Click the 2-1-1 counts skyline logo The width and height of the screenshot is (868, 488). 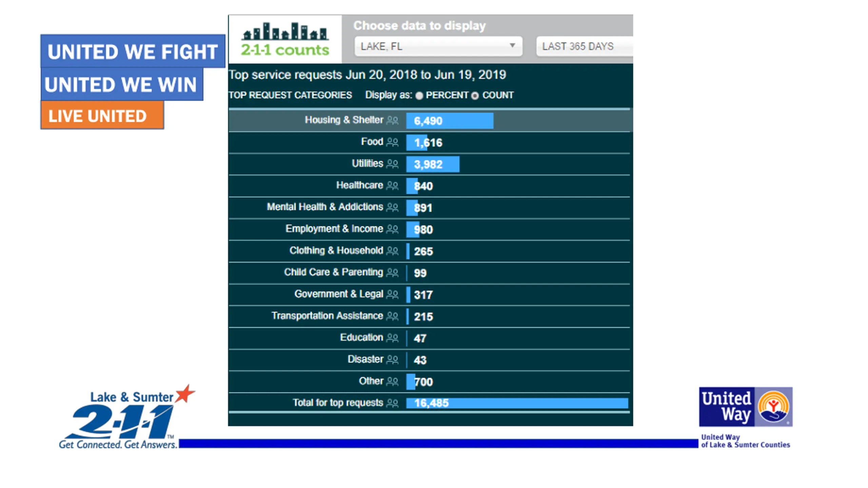pyautogui.click(x=285, y=39)
